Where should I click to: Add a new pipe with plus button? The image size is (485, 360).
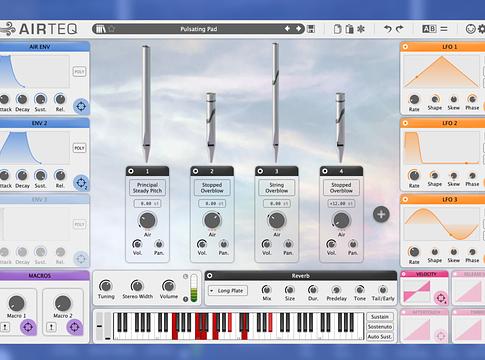(381, 214)
